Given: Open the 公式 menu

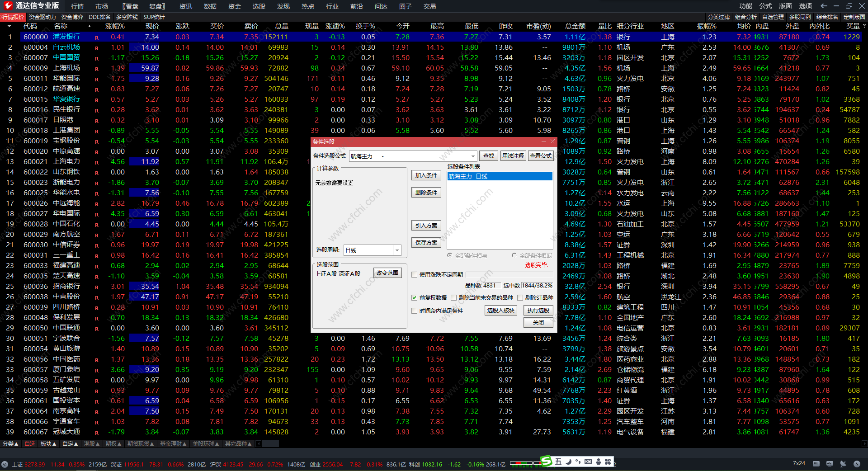Looking at the screenshot, I should [765, 6].
